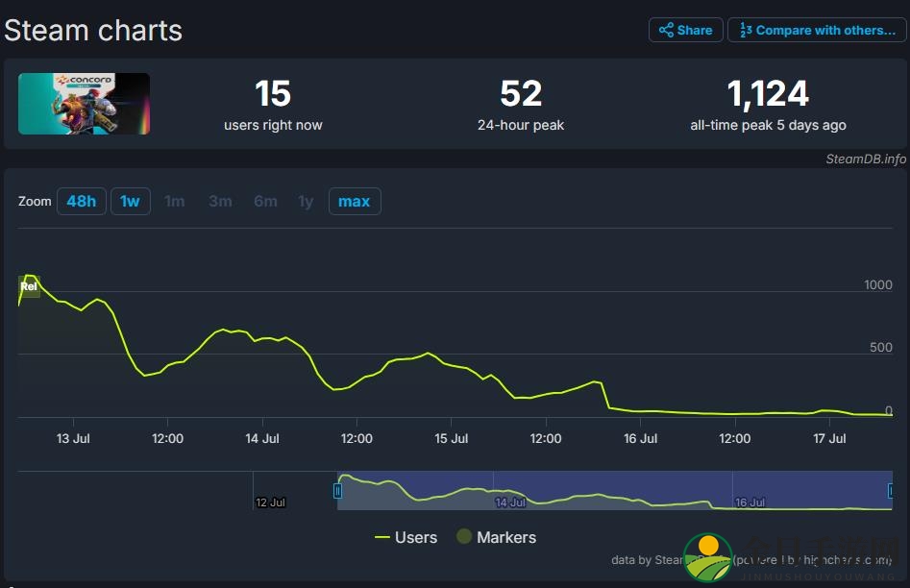Click 'all-time peak 5 days ago' caption
Viewport: 910px width, 588px height.
768,125
